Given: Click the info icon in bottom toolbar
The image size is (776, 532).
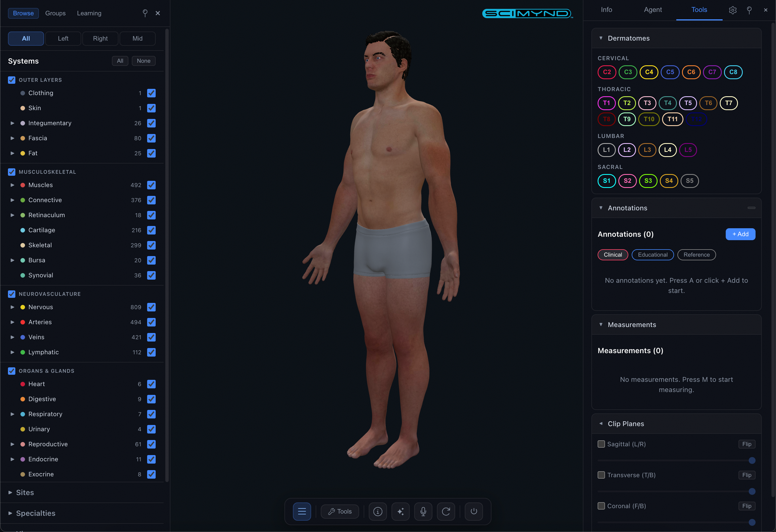Looking at the screenshot, I should pos(377,511).
